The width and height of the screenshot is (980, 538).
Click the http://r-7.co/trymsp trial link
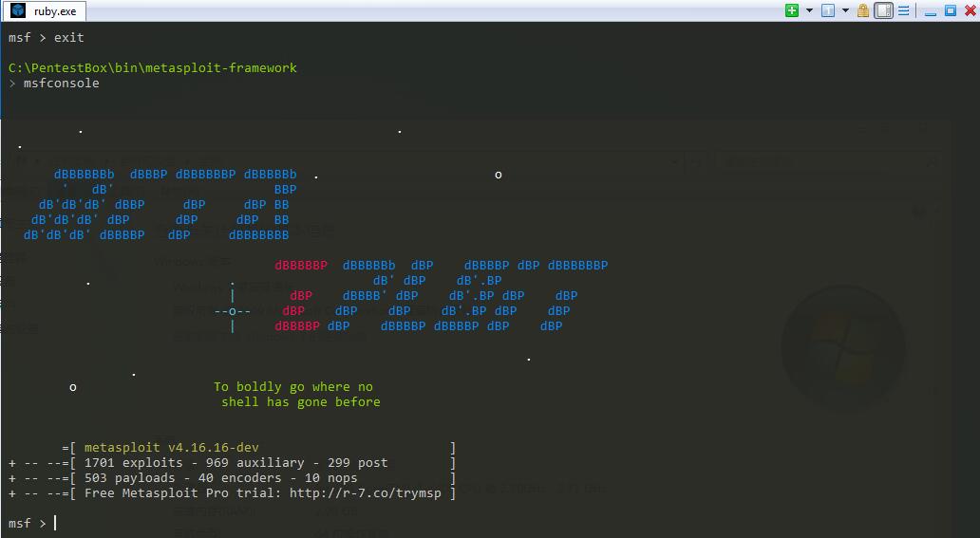365,493
